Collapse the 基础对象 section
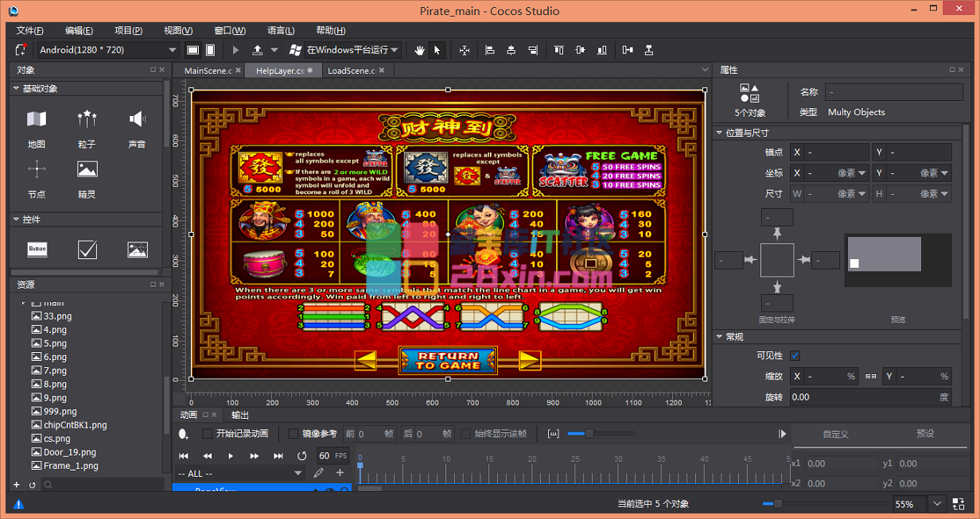The image size is (980, 519). point(16,88)
